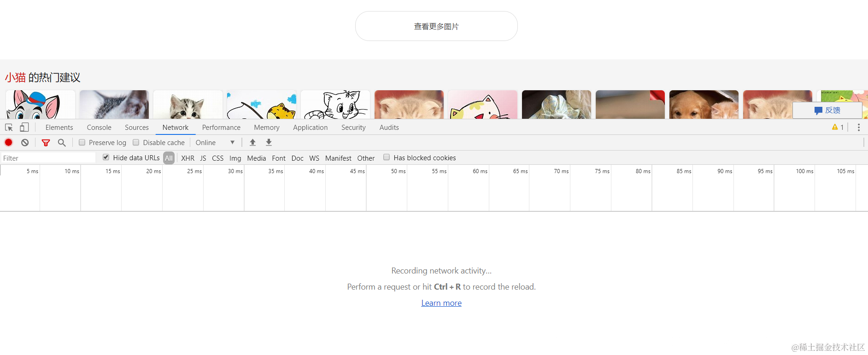This screenshot has height=355, width=868.
Task: Open the network search magnifier
Action: point(62,143)
